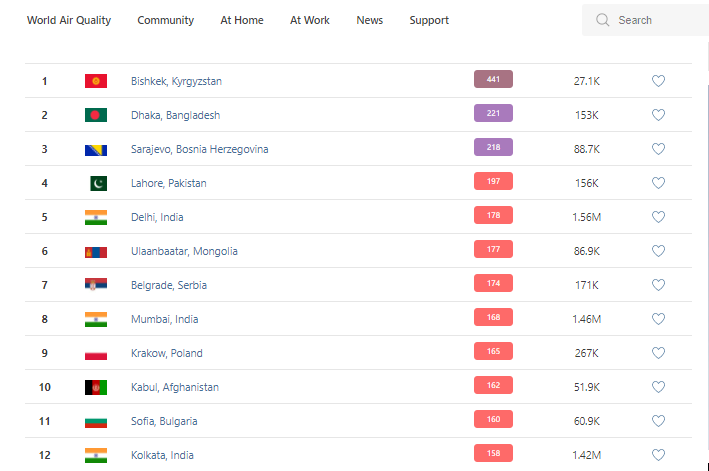The height and width of the screenshot is (471, 709).
Task: Click the Pakistan flag icon
Action: pyautogui.click(x=97, y=183)
